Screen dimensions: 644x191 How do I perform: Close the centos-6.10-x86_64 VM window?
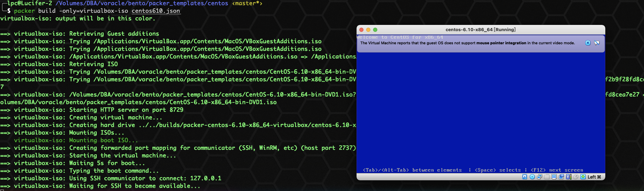click(x=361, y=30)
